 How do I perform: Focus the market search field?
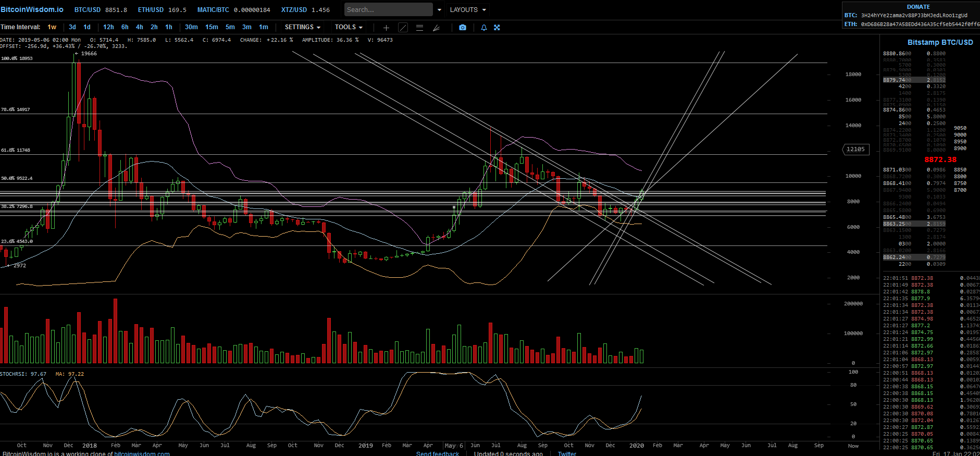click(x=388, y=9)
